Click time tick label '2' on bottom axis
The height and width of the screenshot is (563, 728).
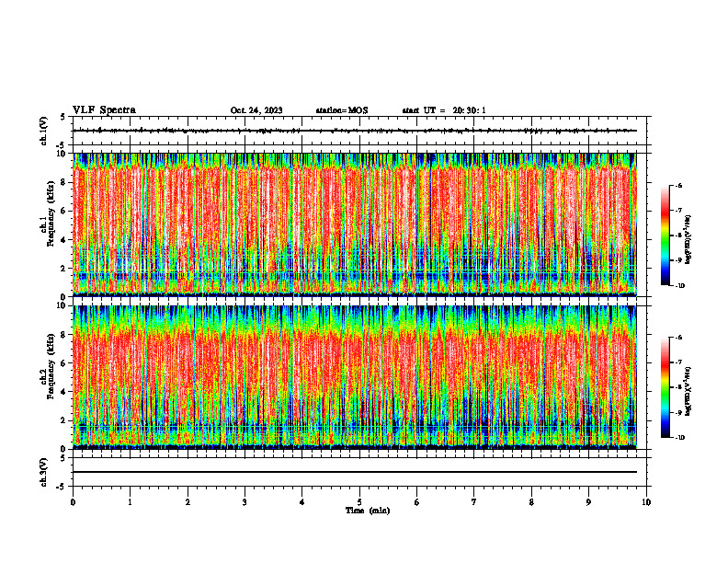(188, 502)
